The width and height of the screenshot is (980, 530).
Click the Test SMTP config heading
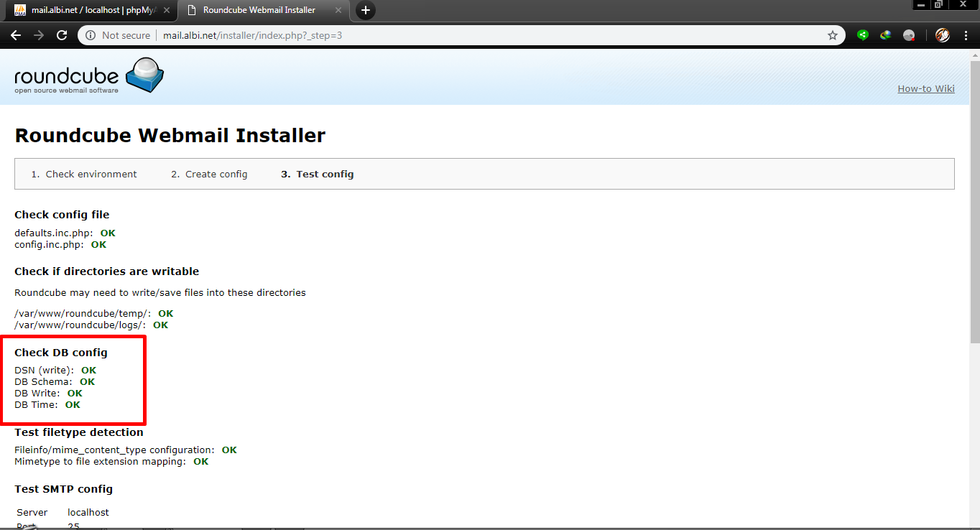(64, 488)
